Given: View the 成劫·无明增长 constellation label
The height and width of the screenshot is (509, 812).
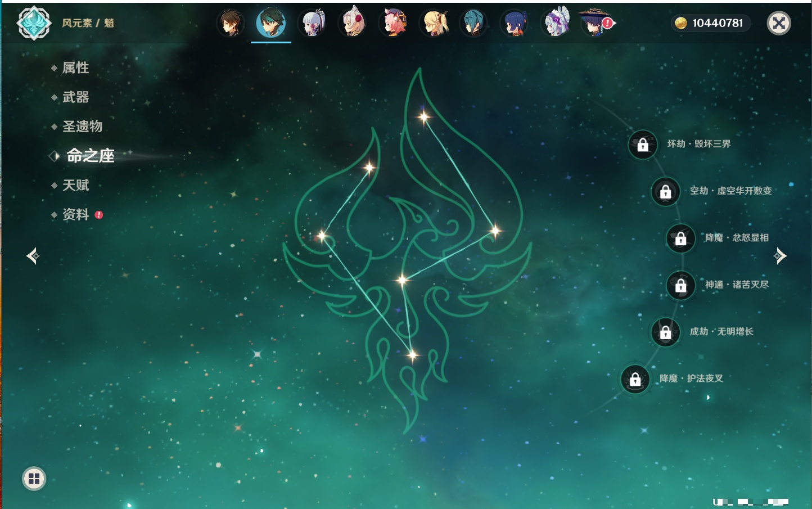Looking at the screenshot, I should click(x=721, y=331).
